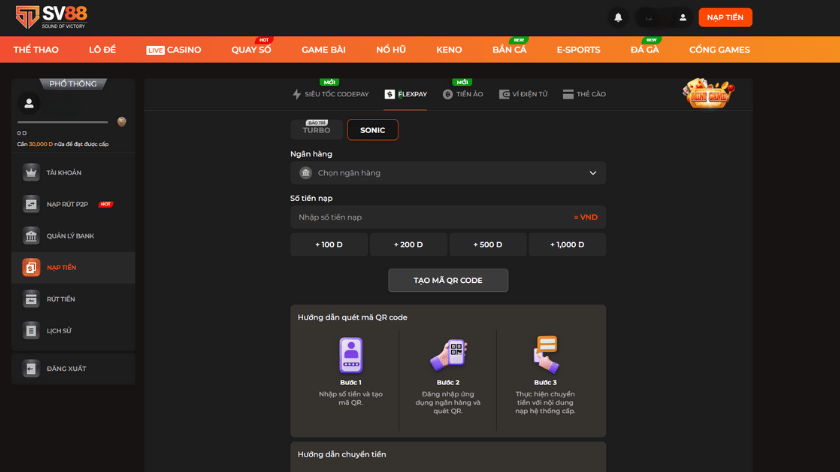Open Đá Gà menu
Viewport: 840px width, 472px height.
645,50
